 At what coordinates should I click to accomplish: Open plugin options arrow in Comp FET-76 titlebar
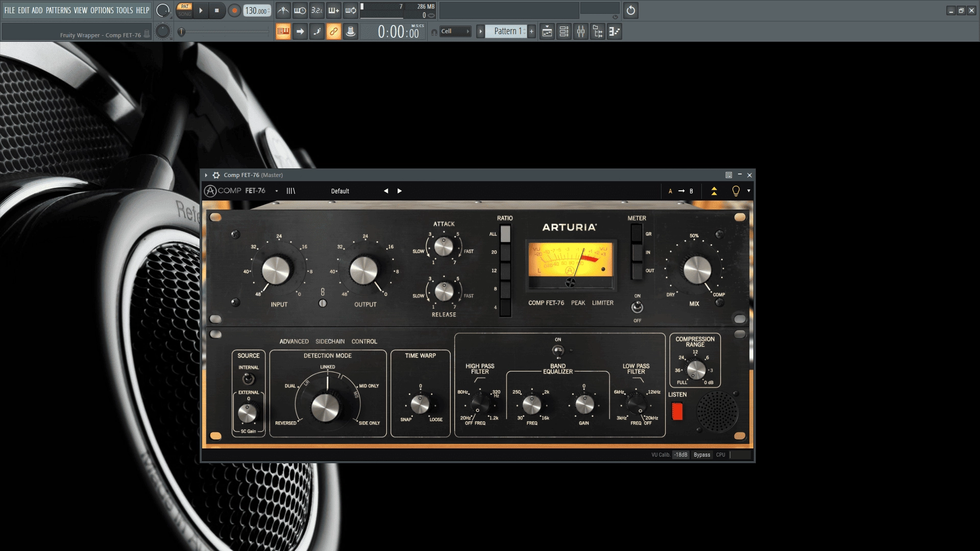pos(206,175)
